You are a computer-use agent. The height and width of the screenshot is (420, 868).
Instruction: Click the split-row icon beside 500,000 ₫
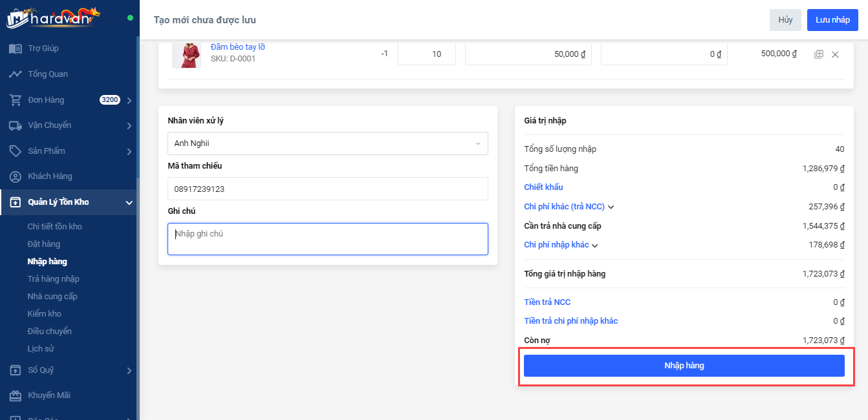point(819,54)
